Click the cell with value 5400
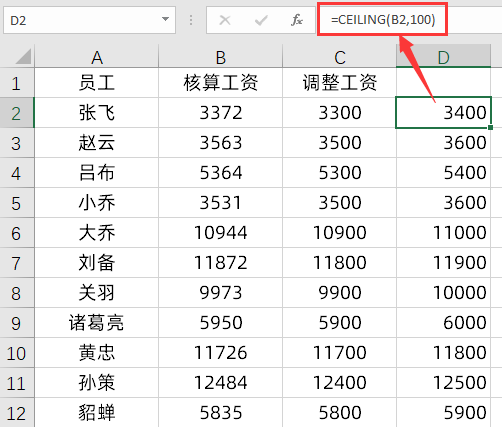 click(x=443, y=173)
